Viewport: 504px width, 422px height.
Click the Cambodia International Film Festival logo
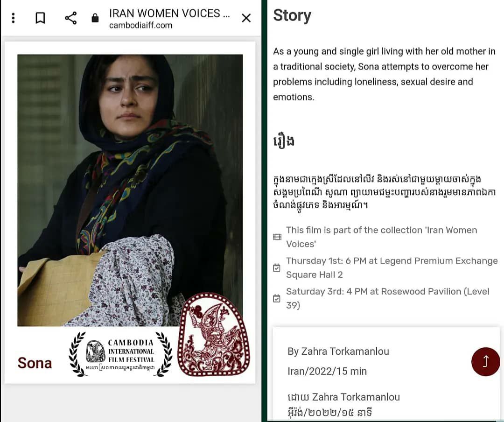(x=120, y=354)
